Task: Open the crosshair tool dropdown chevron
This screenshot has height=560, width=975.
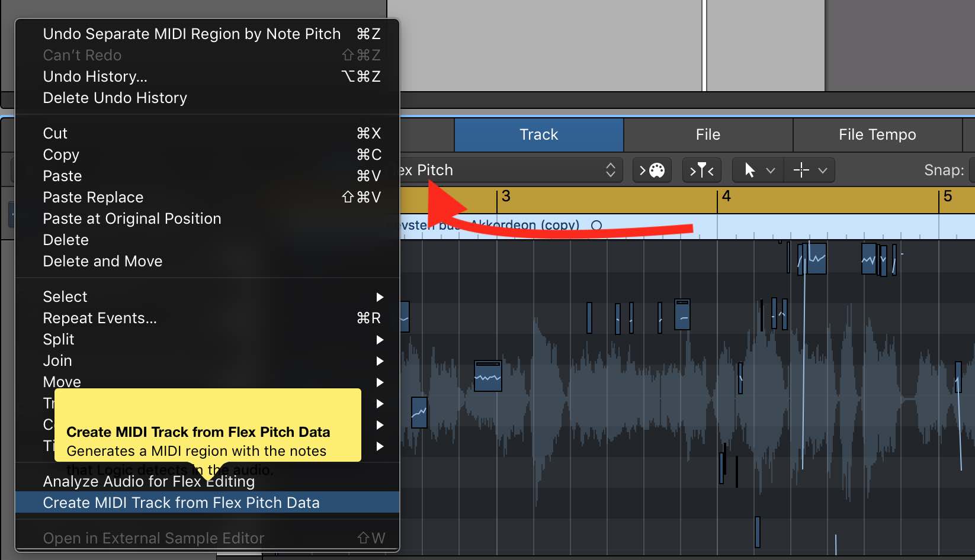Action: tap(823, 170)
